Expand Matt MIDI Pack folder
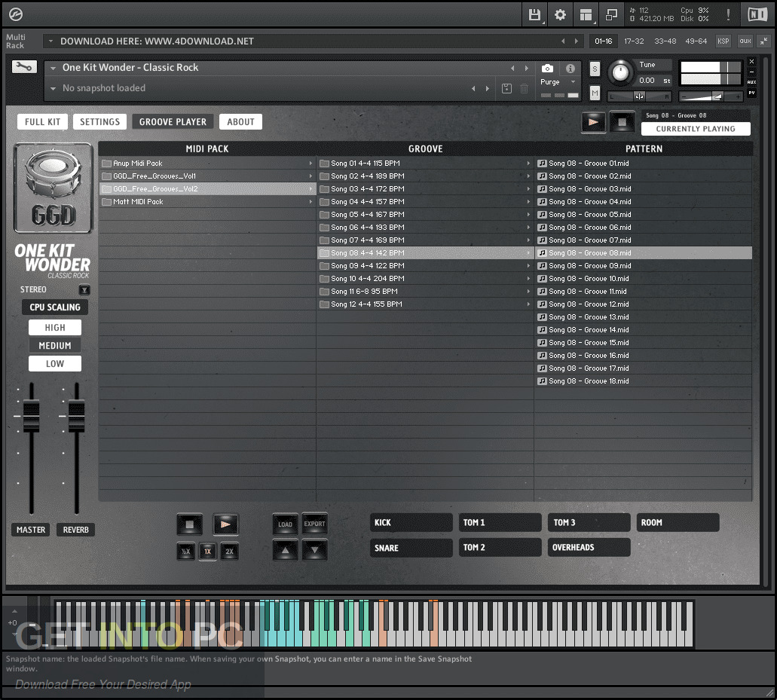 tap(310, 202)
